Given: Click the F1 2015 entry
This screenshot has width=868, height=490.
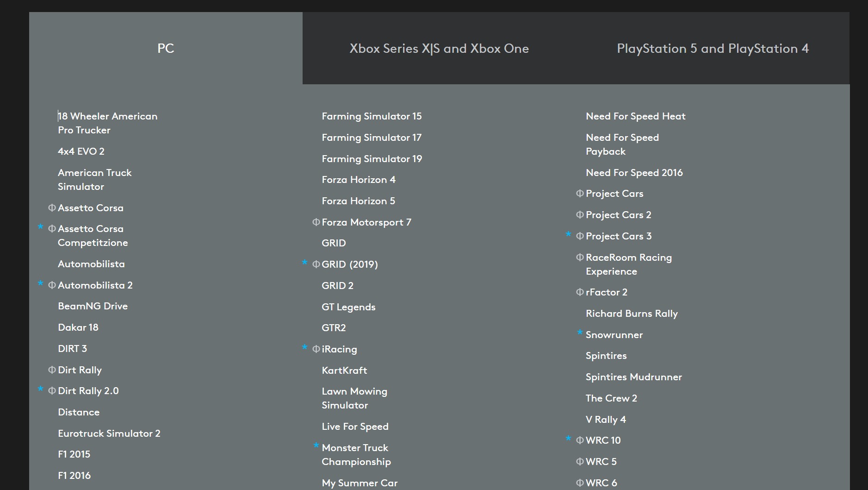Looking at the screenshot, I should tap(74, 454).
